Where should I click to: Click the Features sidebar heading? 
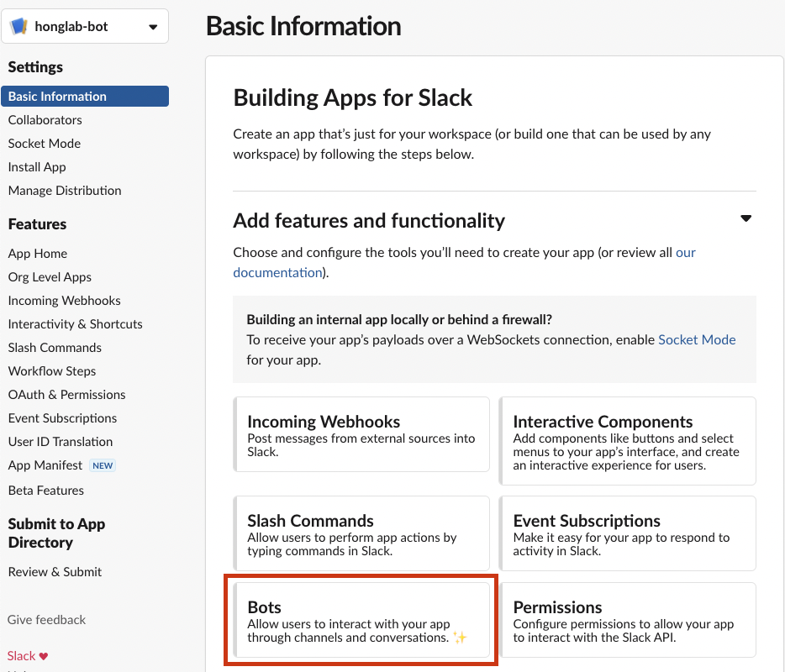[37, 224]
